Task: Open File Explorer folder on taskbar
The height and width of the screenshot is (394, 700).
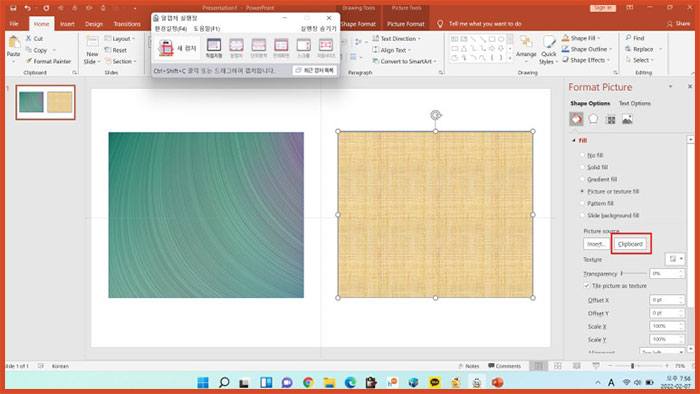Action: coord(329,382)
